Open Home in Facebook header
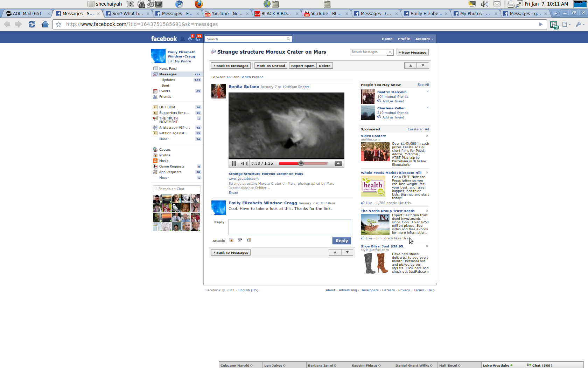588x368 pixels. (387, 39)
